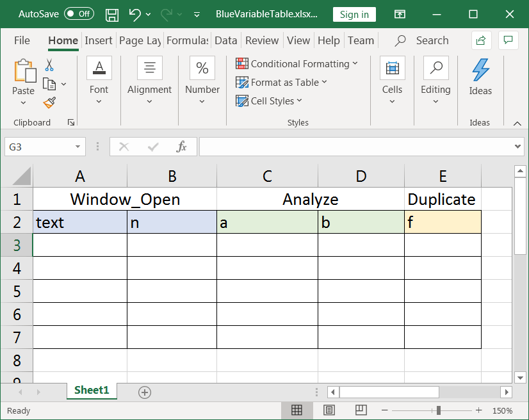Open the Comments speech bubble icon

(508, 40)
